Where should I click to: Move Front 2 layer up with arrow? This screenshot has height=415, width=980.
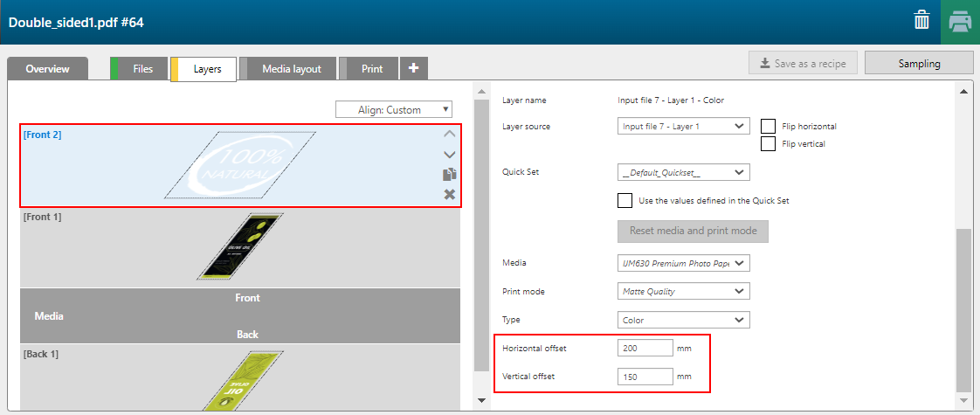tap(450, 134)
